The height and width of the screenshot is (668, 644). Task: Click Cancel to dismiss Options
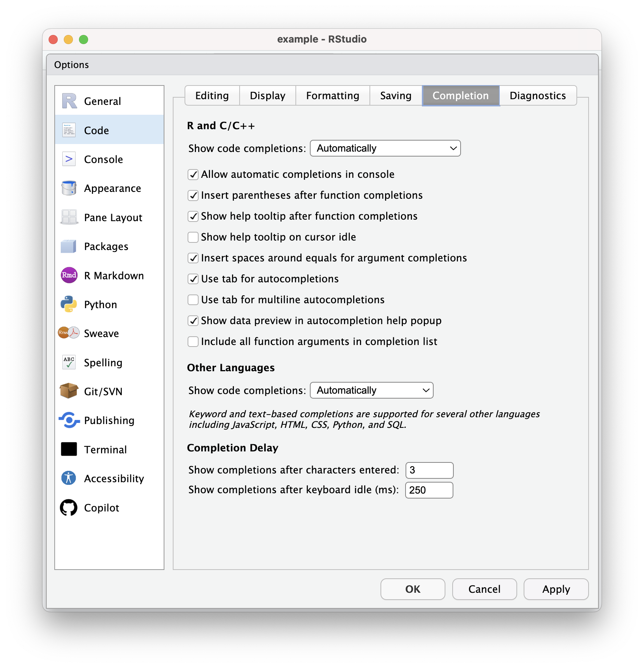tap(484, 589)
